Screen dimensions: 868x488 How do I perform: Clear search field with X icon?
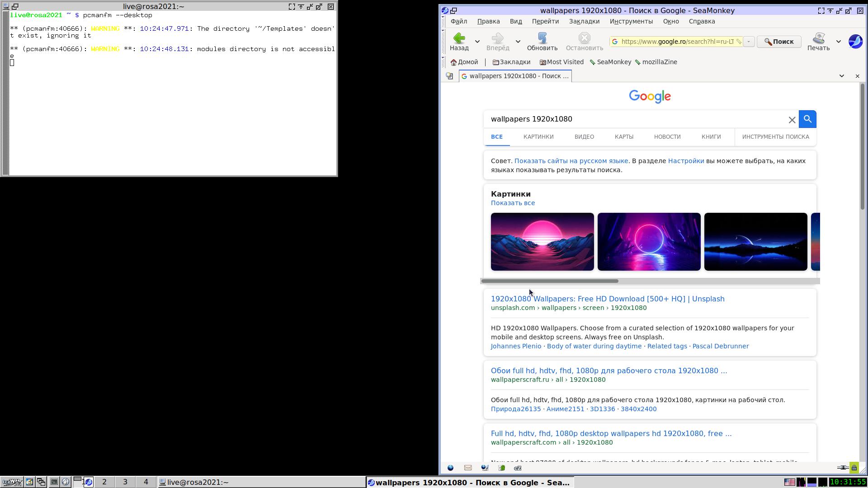tap(792, 120)
